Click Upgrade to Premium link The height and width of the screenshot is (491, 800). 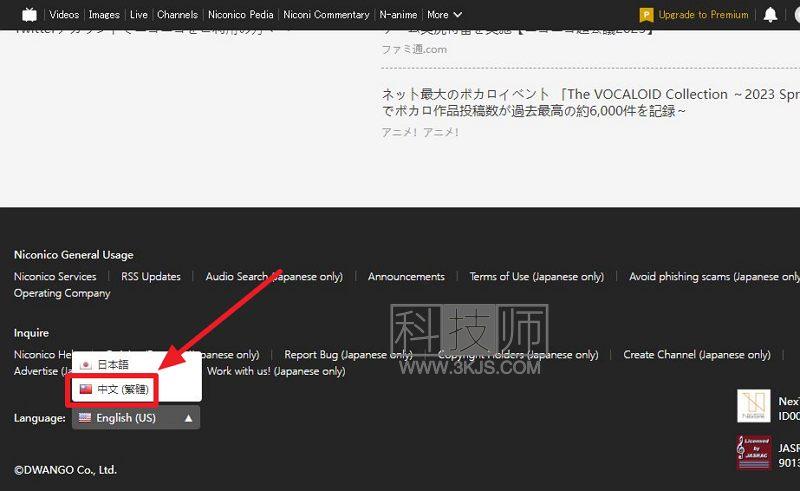coord(704,15)
